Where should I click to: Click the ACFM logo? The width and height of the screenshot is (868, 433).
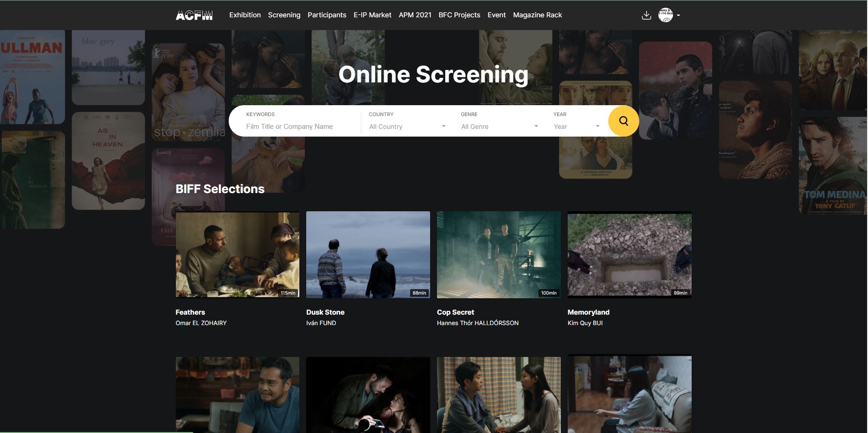[194, 15]
